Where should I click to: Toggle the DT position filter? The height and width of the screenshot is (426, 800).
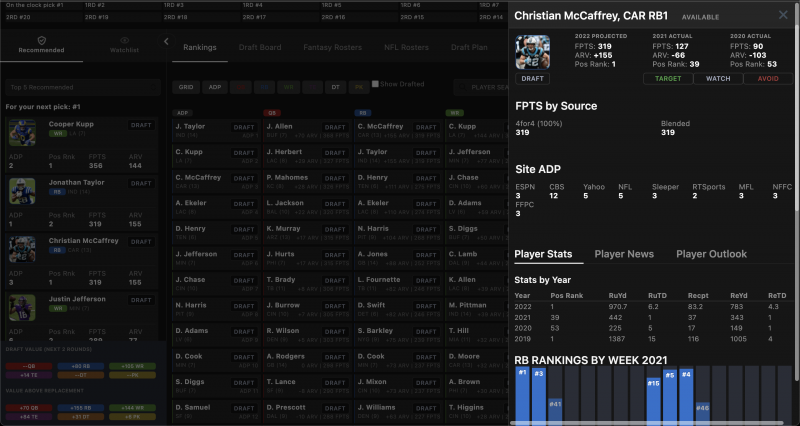tap(335, 87)
